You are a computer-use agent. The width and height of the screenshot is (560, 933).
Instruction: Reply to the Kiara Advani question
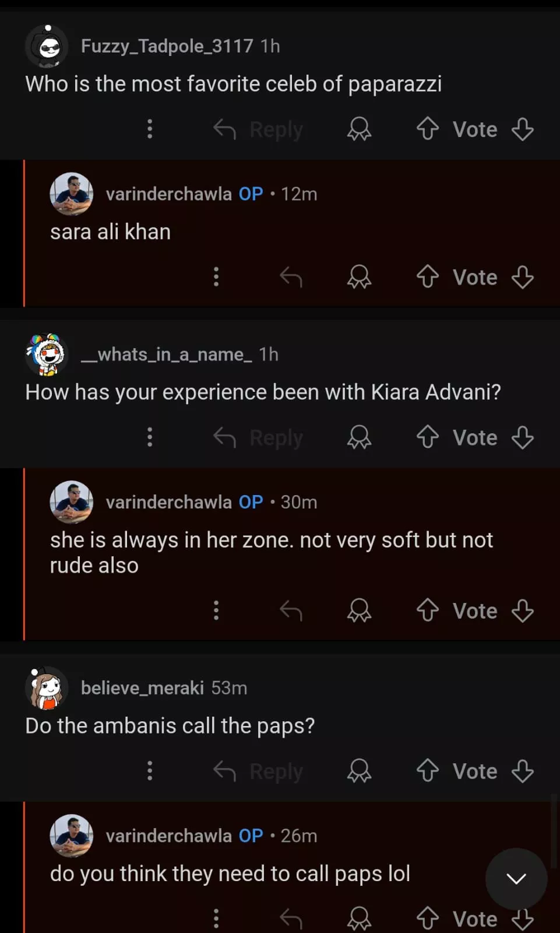[259, 437]
